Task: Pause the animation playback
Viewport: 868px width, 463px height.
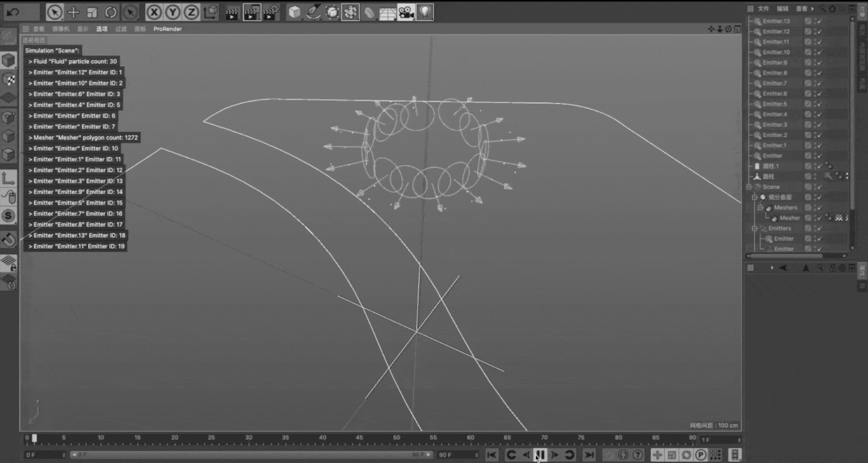Action: pyautogui.click(x=540, y=455)
